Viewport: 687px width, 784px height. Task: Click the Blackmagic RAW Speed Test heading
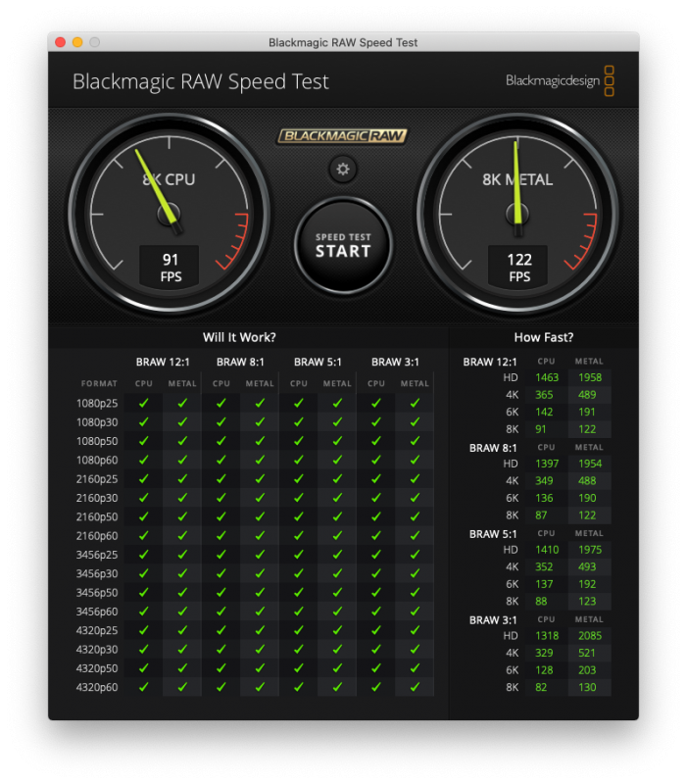pyautogui.click(x=201, y=82)
